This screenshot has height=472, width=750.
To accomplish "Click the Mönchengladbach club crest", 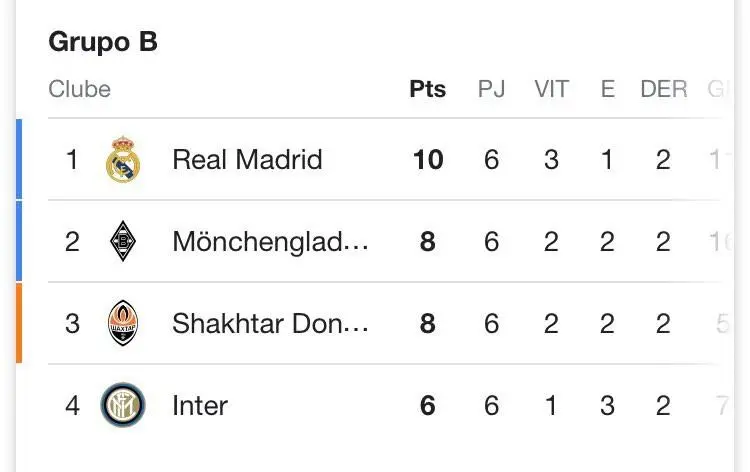I will point(123,242).
